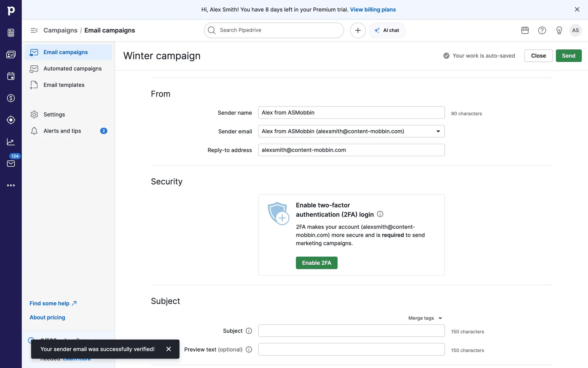This screenshot has width=588, height=368.
Task: Open Mail inbox icon with 124 badge
Action: (11, 163)
